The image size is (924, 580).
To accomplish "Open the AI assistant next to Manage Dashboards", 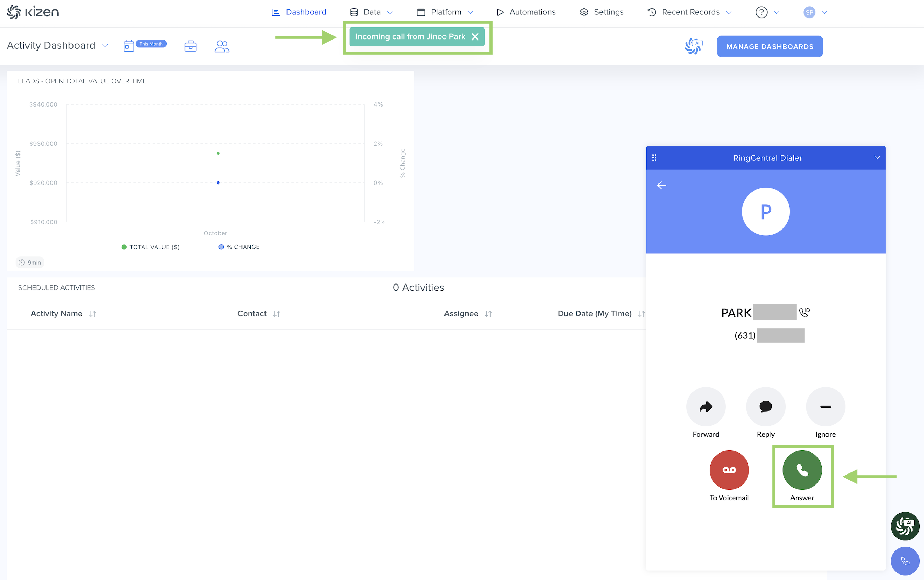I will click(693, 46).
